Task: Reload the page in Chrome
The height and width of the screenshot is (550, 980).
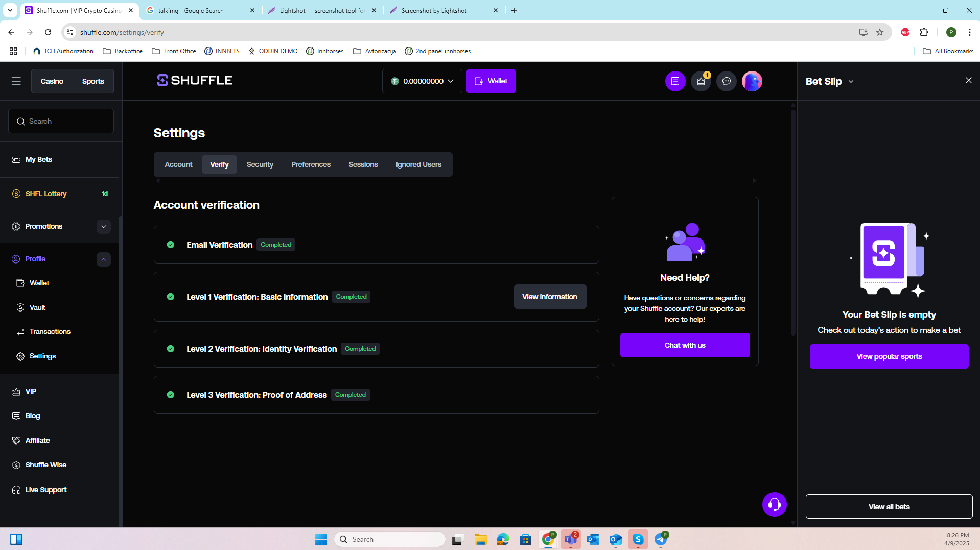Action: tap(48, 32)
